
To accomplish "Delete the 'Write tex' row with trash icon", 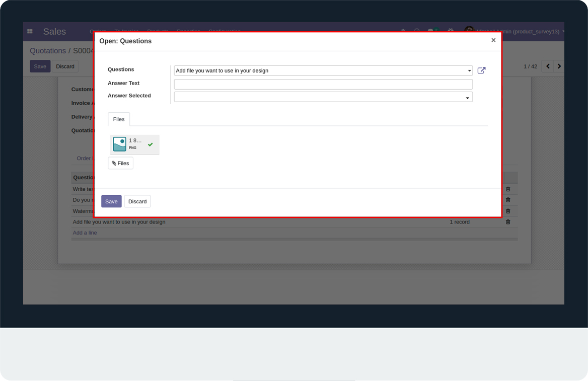I will coord(508,189).
